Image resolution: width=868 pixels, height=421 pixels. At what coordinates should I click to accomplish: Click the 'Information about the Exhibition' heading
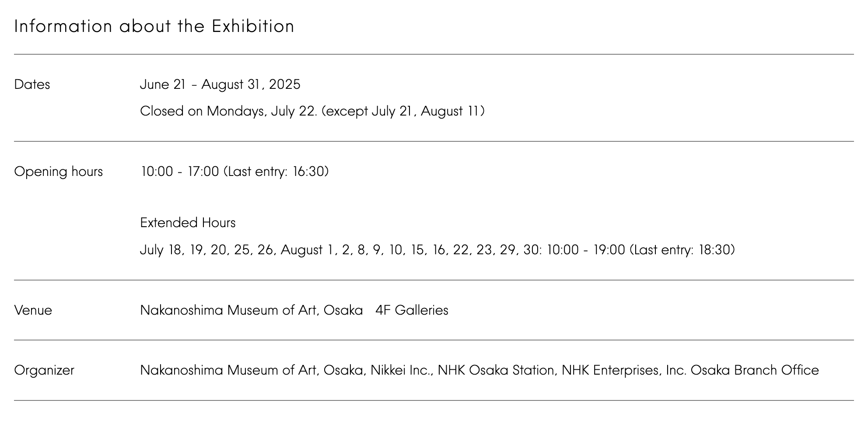(154, 26)
